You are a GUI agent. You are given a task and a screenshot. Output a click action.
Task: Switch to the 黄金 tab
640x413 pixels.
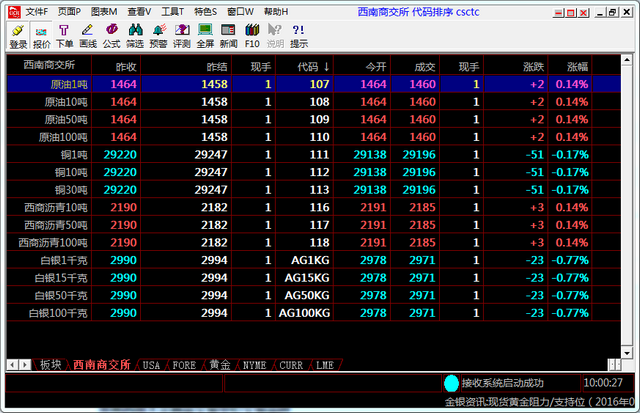219,365
